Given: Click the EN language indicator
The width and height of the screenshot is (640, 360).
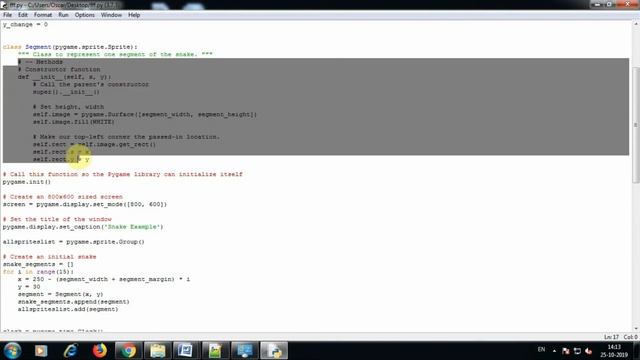Looking at the screenshot, I should coord(541,349).
